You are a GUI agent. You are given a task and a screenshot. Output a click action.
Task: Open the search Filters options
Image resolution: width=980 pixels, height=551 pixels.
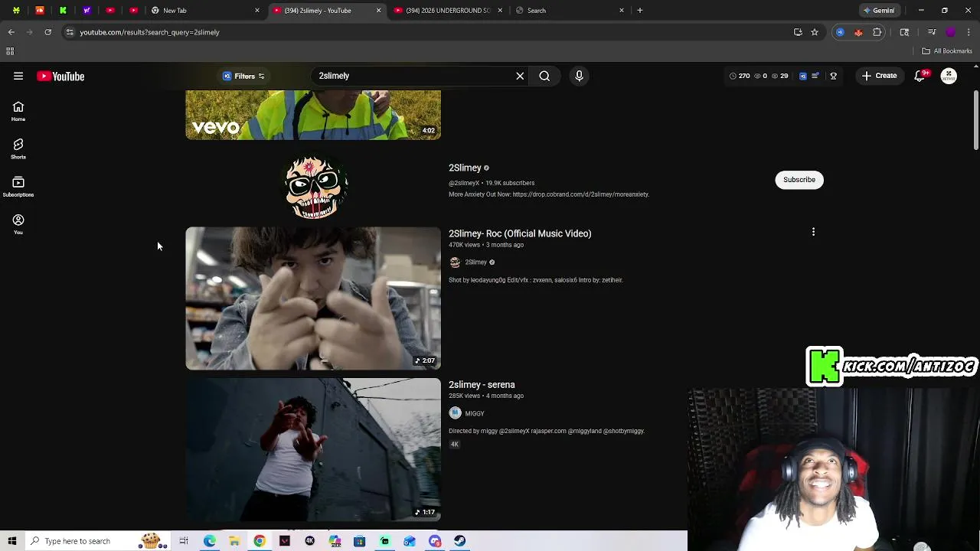pos(243,76)
